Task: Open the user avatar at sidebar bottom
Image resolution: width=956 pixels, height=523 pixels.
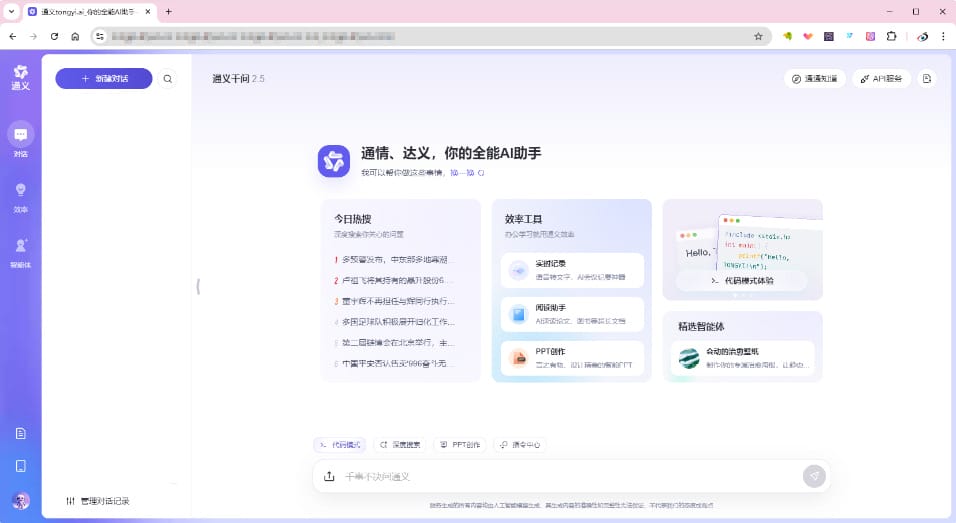Action: click(x=21, y=501)
